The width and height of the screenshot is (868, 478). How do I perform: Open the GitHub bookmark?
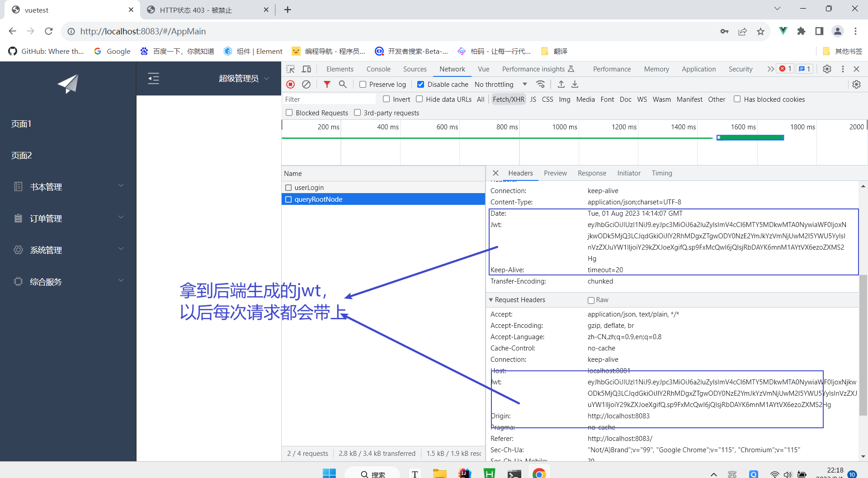[x=46, y=51]
